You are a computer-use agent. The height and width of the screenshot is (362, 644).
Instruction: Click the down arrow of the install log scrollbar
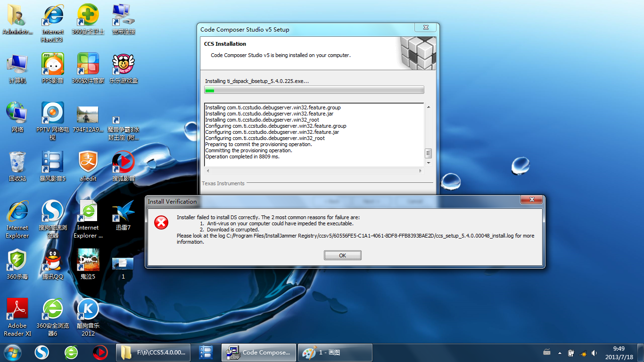tap(429, 163)
